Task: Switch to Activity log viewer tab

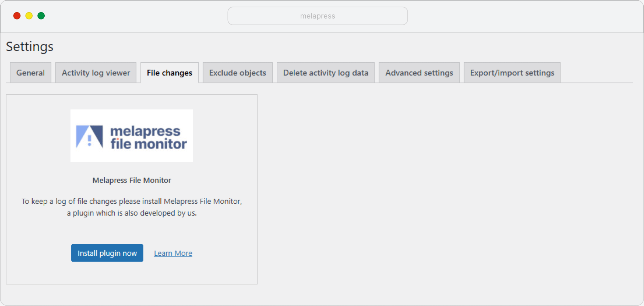Action: coord(96,73)
